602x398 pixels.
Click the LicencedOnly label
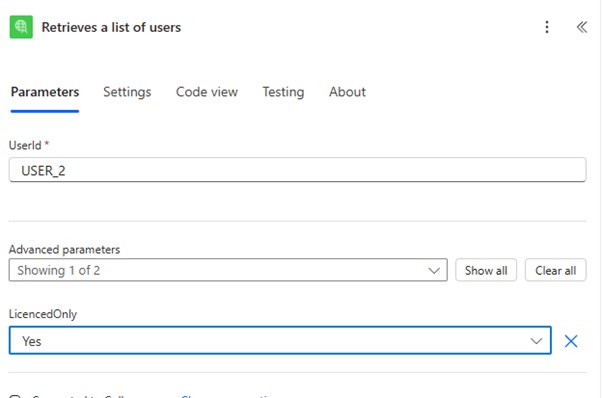tap(43, 314)
